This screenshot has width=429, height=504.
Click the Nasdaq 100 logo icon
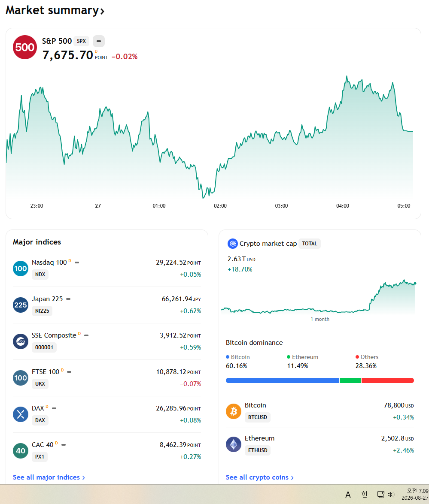[x=21, y=269]
